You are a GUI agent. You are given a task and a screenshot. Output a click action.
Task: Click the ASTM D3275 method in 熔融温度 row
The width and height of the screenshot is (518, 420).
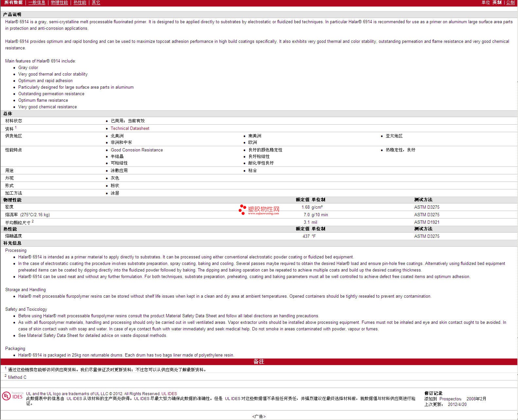(427, 236)
